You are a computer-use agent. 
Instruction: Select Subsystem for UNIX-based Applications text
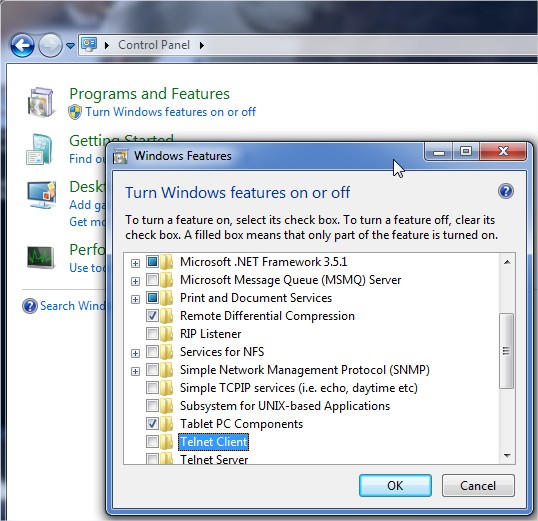point(285,406)
